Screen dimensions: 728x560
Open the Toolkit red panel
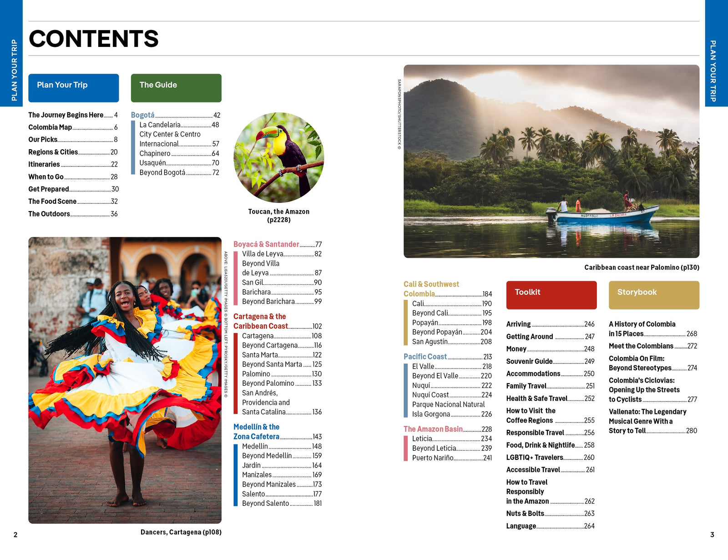[x=551, y=295]
